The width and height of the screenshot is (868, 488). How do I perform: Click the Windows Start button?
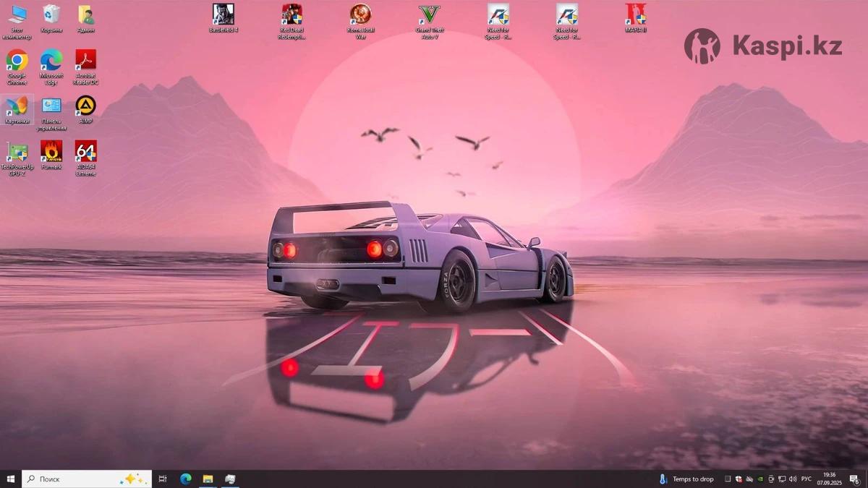(x=11, y=479)
